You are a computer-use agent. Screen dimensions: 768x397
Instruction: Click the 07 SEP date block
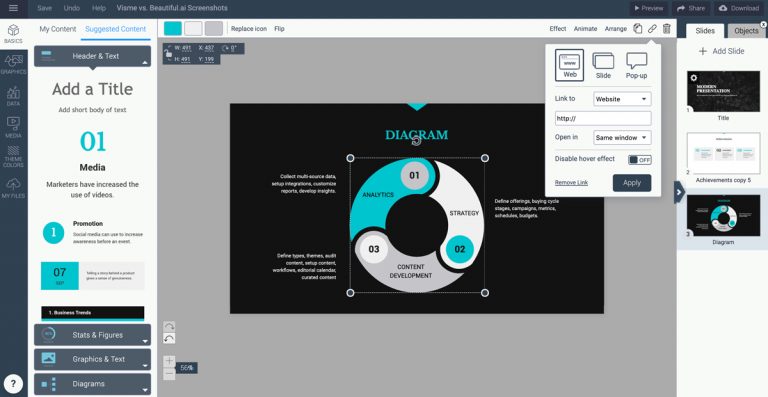(93, 276)
